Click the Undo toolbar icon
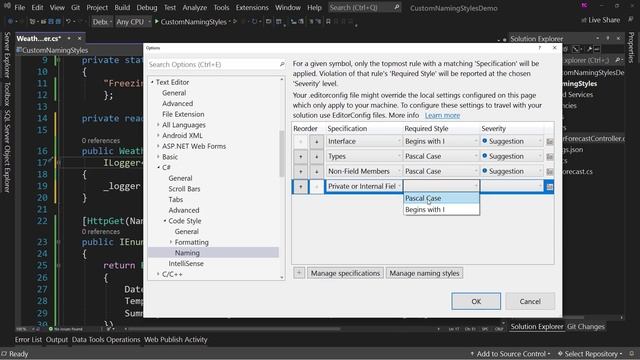This screenshot has width=640, height=360. pyautogui.click(x=69, y=21)
